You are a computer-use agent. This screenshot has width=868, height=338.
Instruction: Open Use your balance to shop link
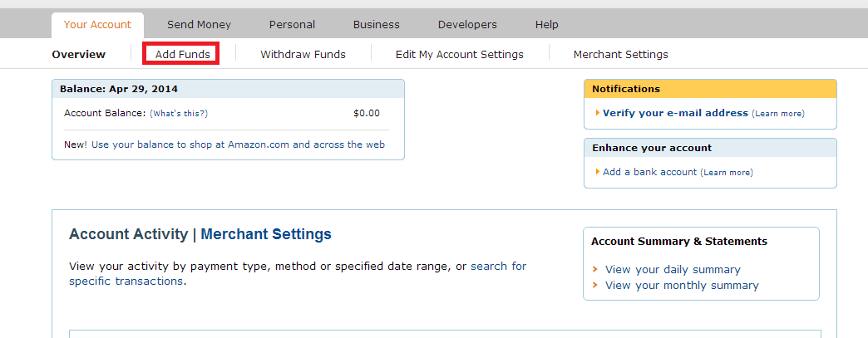pyautogui.click(x=238, y=145)
